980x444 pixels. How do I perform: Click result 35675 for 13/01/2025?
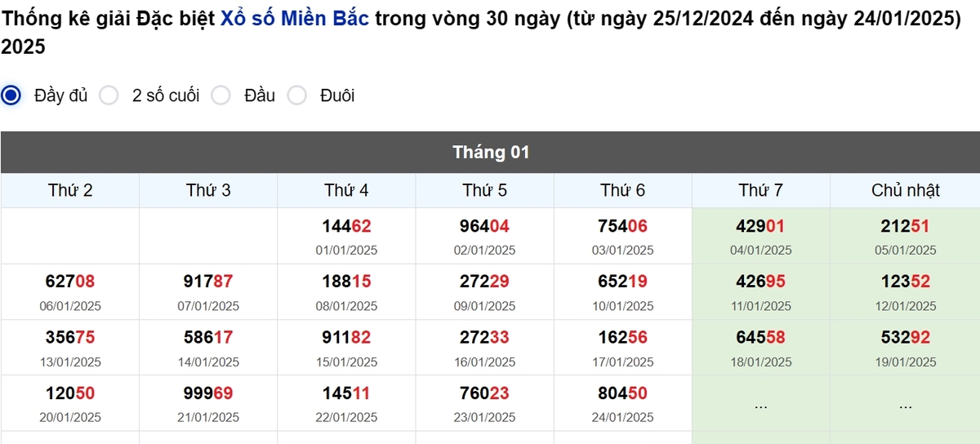point(70,337)
